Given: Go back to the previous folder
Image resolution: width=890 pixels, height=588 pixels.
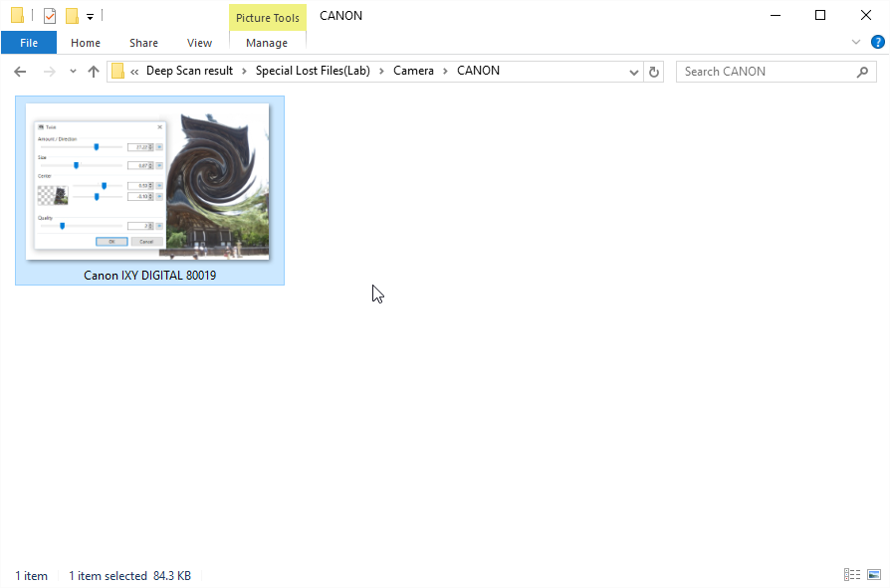Looking at the screenshot, I should click(20, 72).
